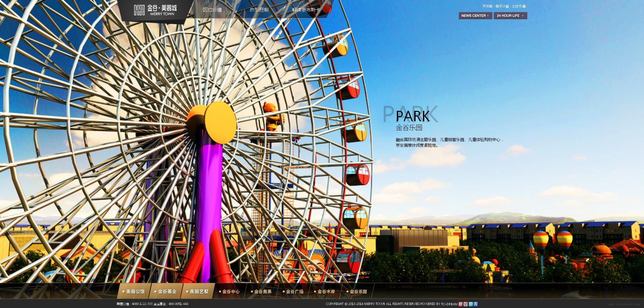Click the PARK heading text
Image resolution: width=644 pixels, height=308 pixels.
(413, 116)
